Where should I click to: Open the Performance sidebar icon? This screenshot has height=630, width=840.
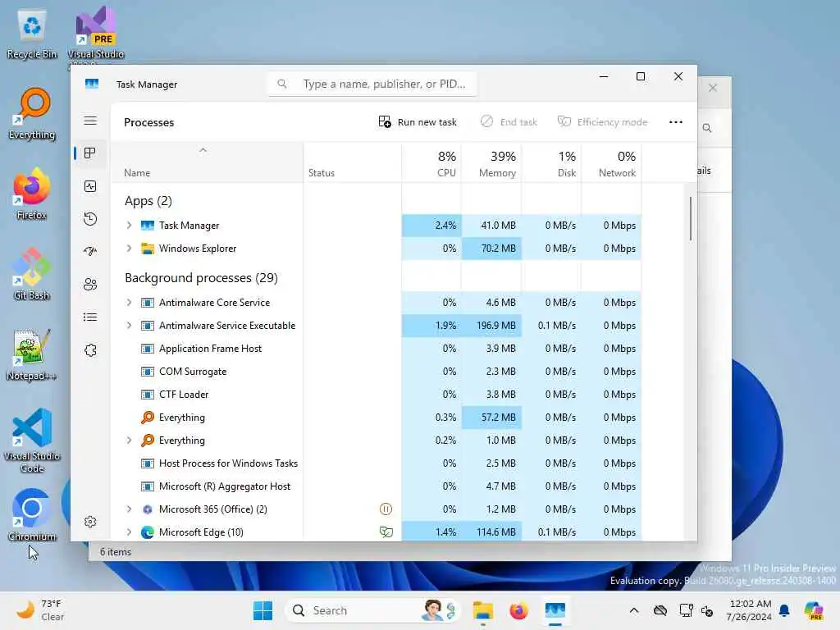click(x=90, y=186)
